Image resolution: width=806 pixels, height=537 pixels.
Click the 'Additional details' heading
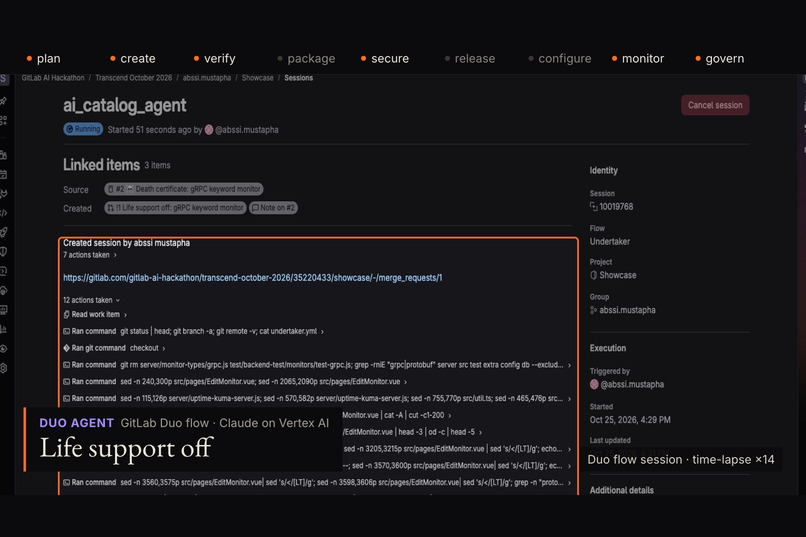(621, 490)
